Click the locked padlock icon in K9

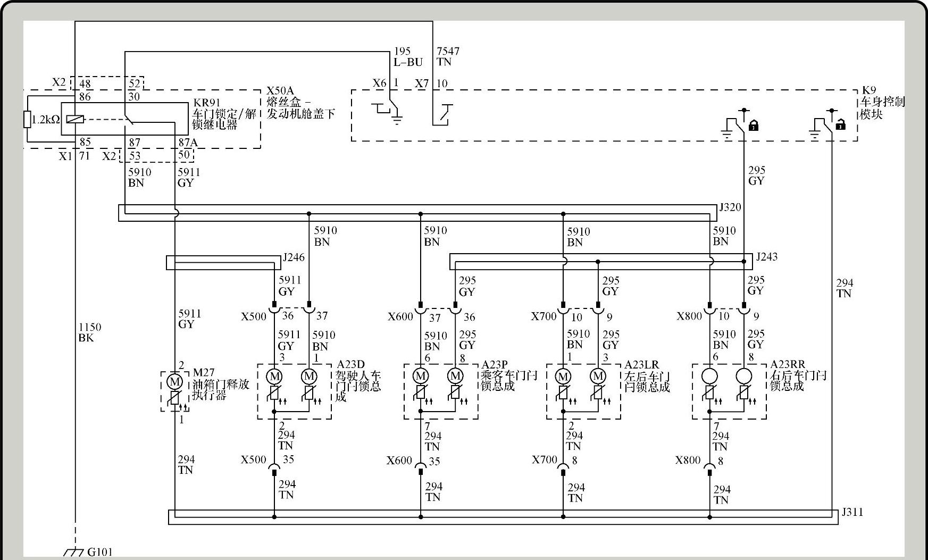(x=753, y=126)
